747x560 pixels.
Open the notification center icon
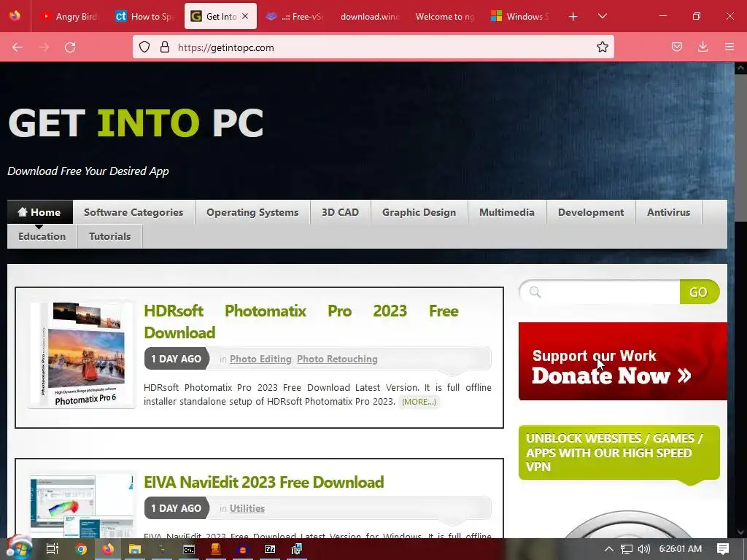tap(723, 549)
